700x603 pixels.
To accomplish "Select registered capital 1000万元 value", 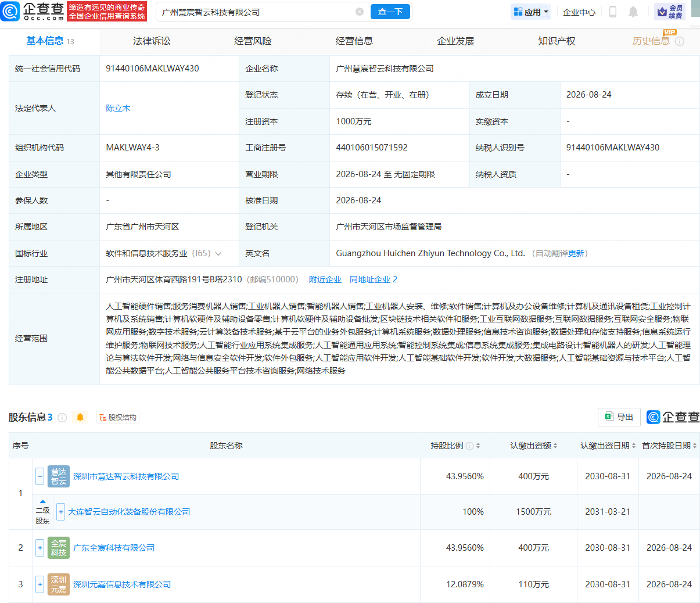I will (x=354, y=121).
